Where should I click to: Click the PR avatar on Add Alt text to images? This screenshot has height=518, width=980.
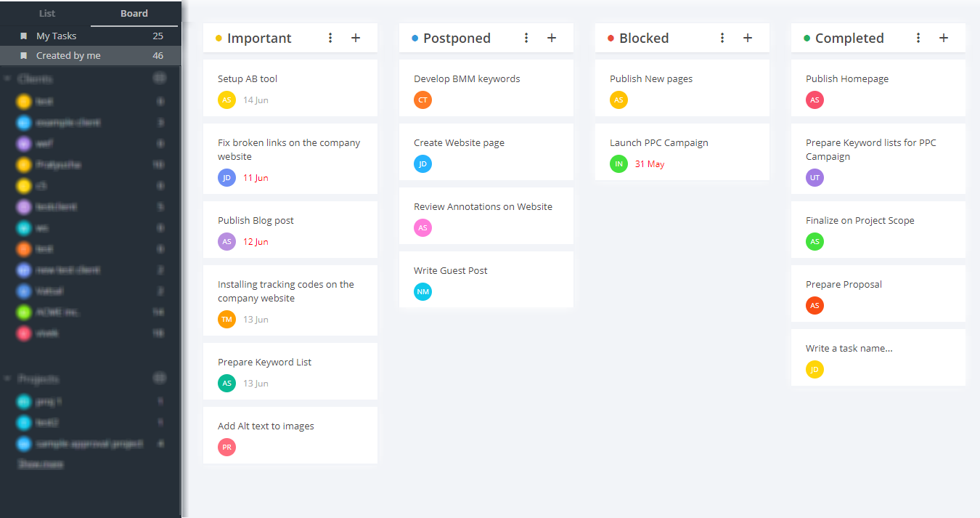coord(226,447)
